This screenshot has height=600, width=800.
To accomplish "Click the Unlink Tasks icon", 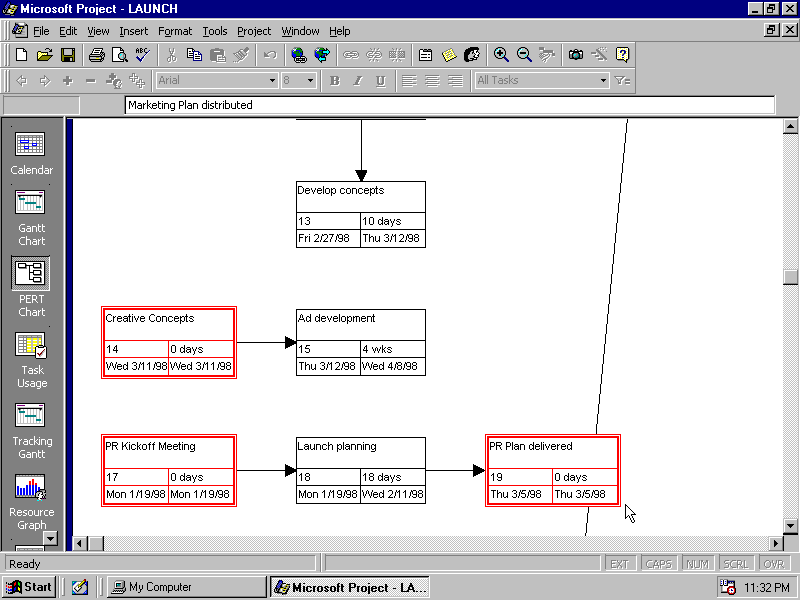I will coord(374,55).
